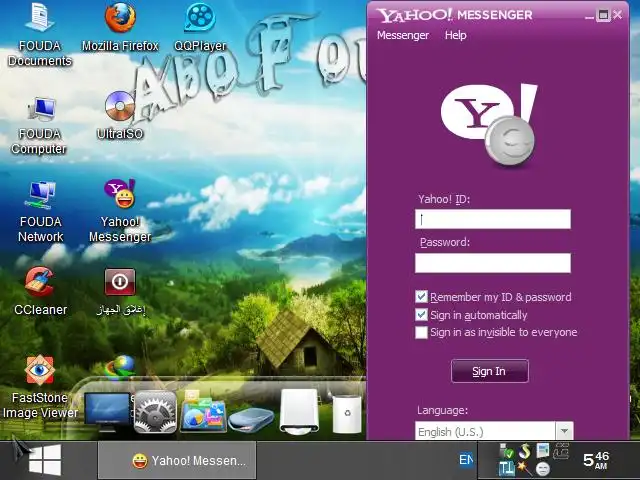Launch Mozilla Firefox from desktop

pos(120,28)
